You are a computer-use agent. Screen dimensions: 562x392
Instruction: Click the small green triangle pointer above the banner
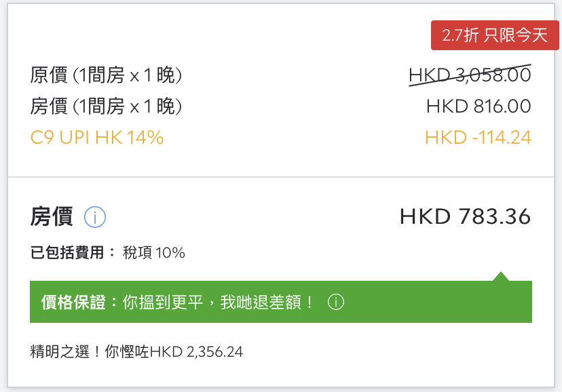(501, 276)
